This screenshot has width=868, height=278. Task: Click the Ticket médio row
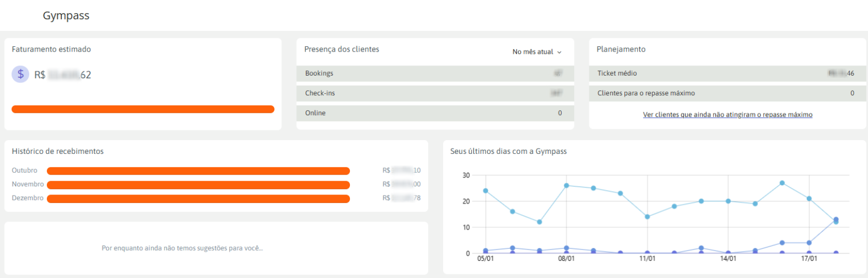click(727, 73)
